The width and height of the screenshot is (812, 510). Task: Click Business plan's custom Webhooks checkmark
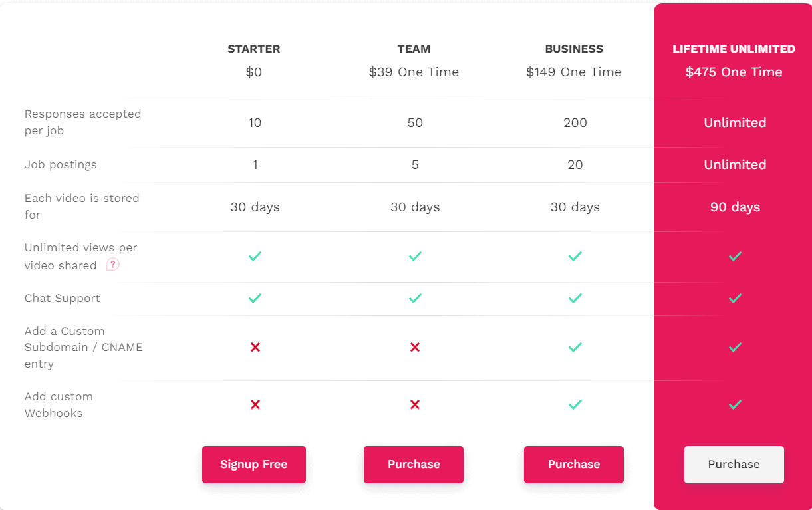coord(575,404)
